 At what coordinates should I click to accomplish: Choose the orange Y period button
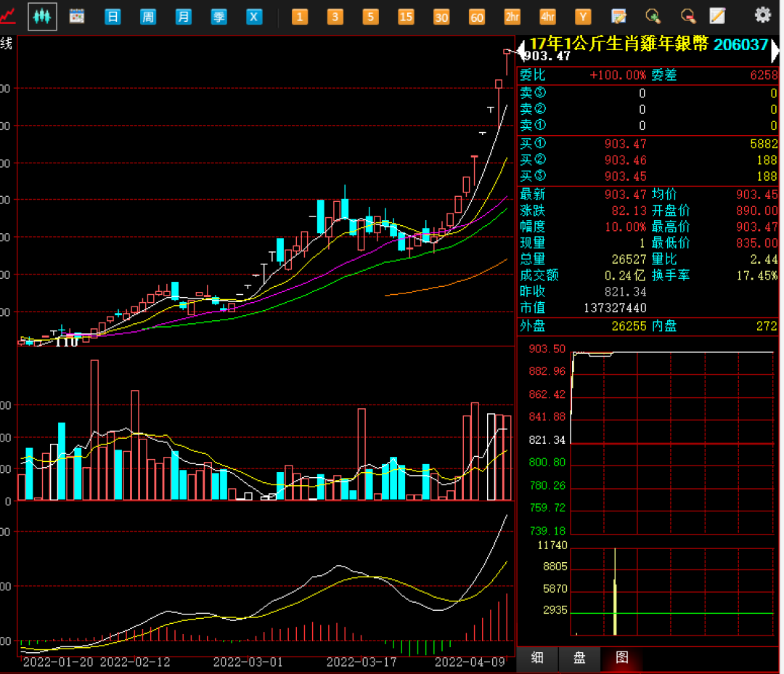point(583,17)
